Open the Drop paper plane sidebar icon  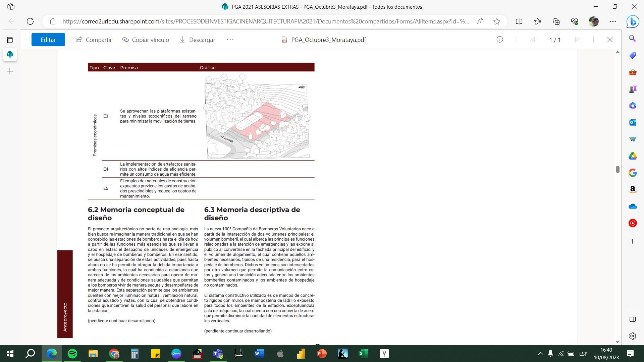click(633, 139)
